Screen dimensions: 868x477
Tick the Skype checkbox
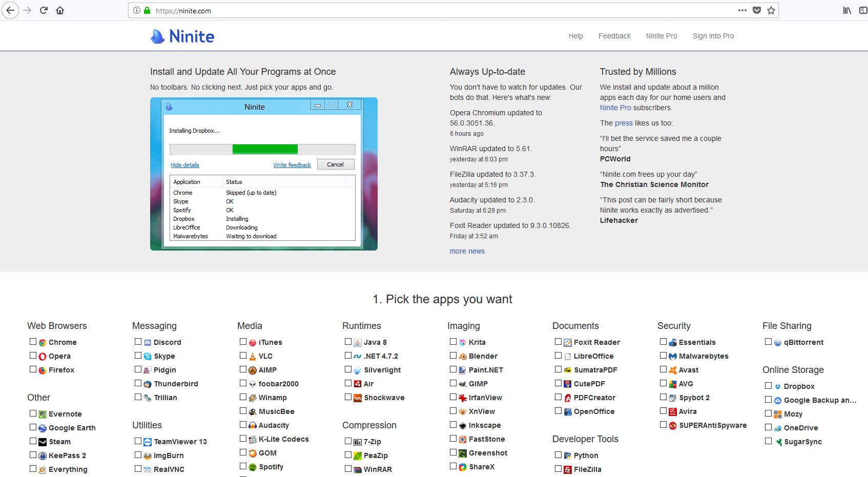point(138,356)
